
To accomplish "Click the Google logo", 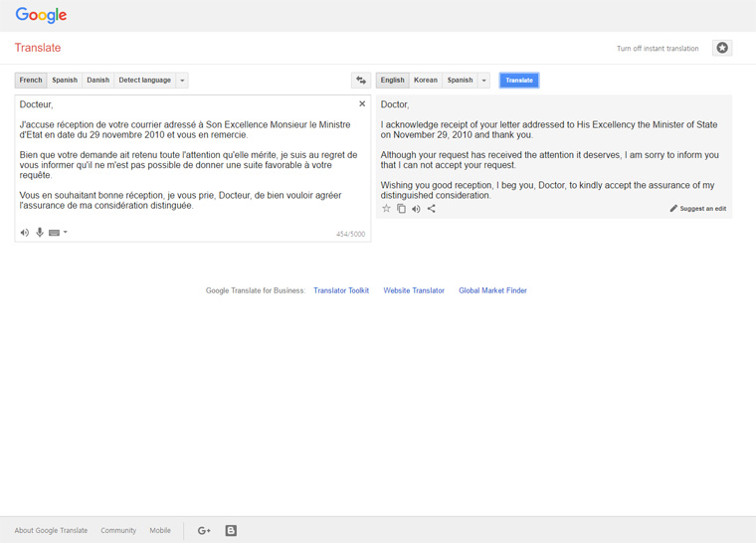I will pyautogui.click(x=41, y=15).
